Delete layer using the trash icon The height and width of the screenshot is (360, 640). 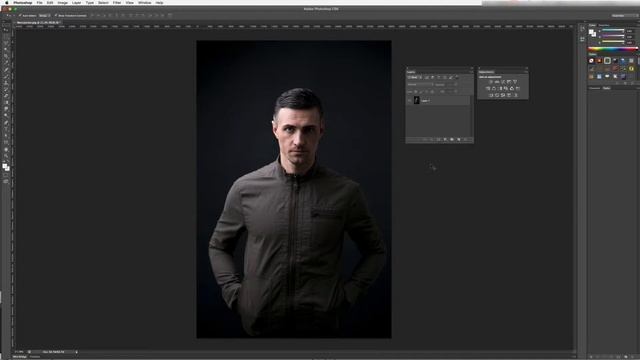click(x=465, y=140)
